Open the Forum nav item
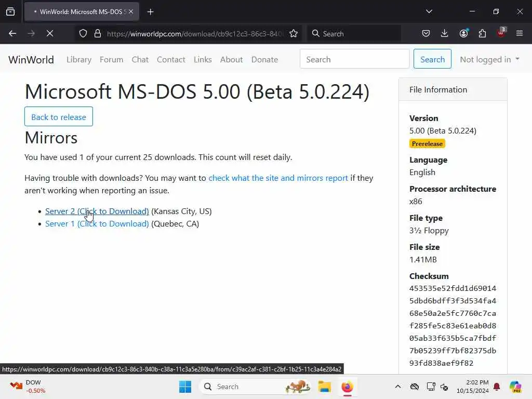The image size is (532, 399). click(111, 60)
